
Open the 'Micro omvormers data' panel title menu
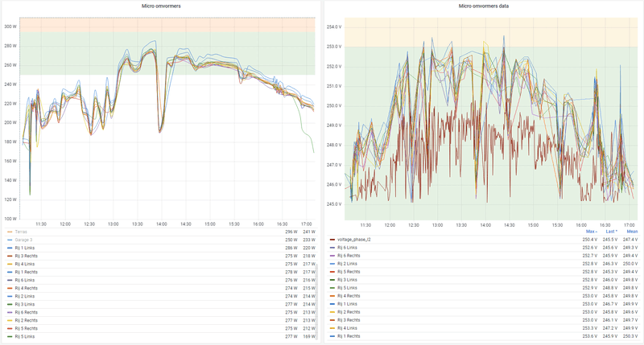(x=484, y=6)
